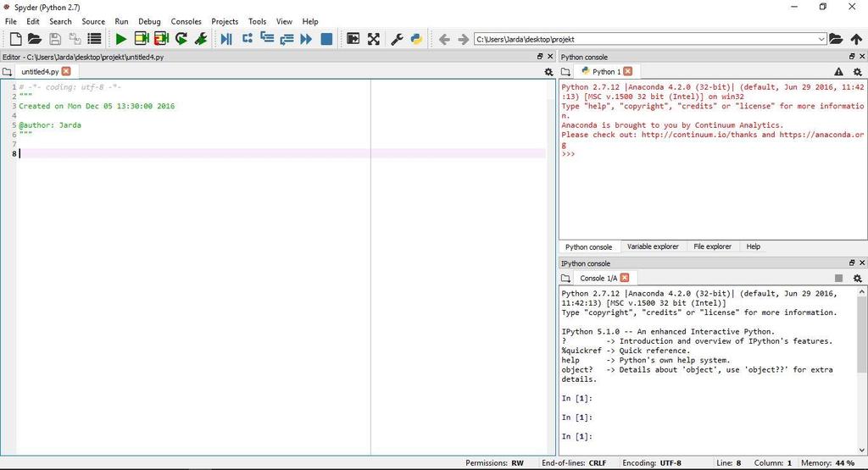Image resolution: width=868 pixels, height=470 pixels.
Task: Undock the Editor pane
Action: click(x=540, y=57)
